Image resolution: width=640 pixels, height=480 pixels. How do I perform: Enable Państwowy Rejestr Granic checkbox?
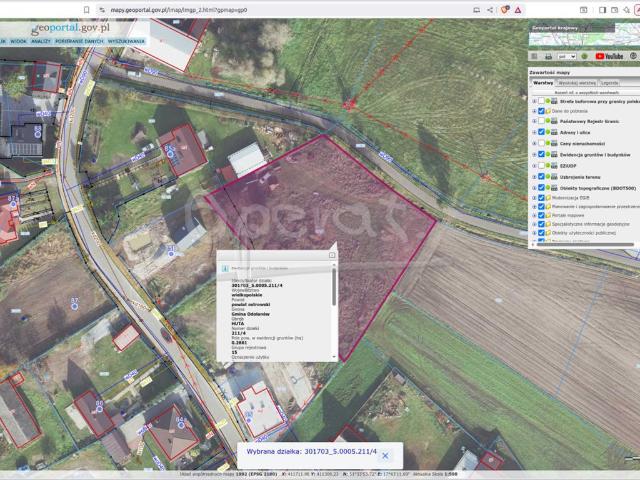(x=541, y=121)
